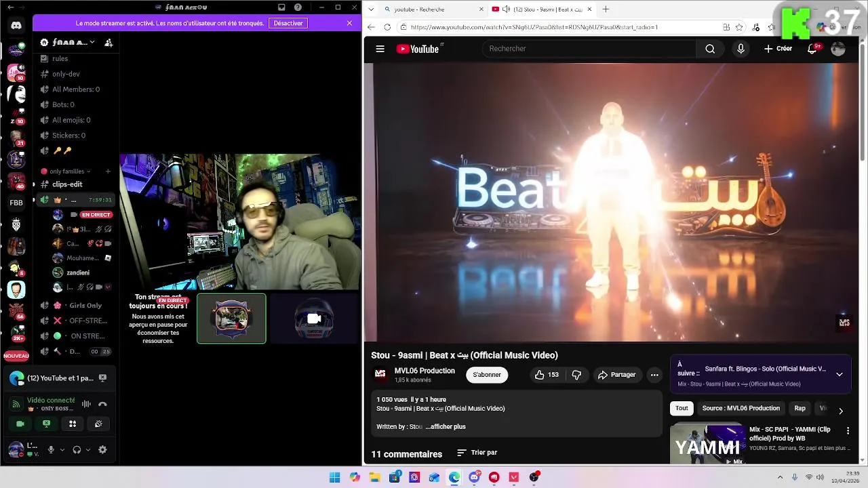The image size is (868, 488).
Task: Reload the YouTube page
Action: (387, 27)
